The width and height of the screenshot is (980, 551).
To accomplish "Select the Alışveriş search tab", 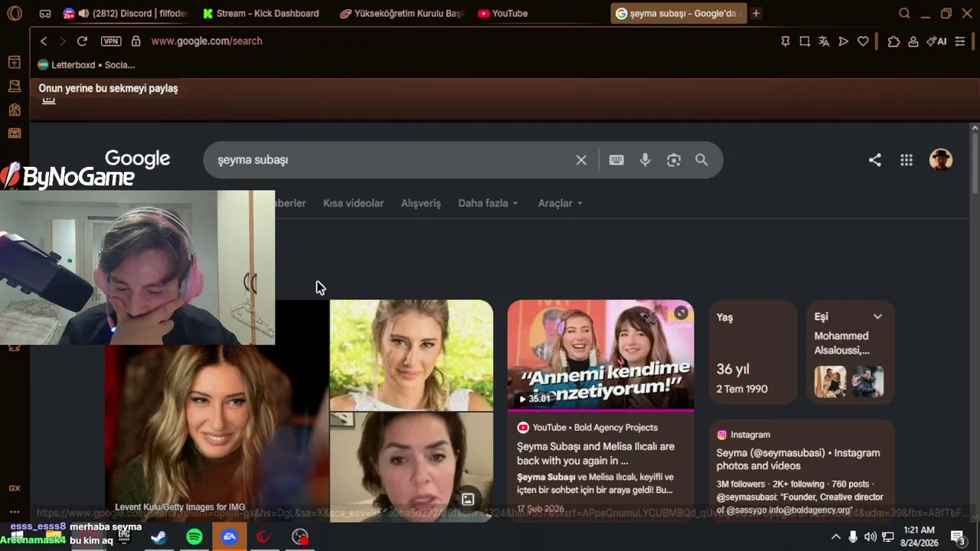I will coord(421,204).
